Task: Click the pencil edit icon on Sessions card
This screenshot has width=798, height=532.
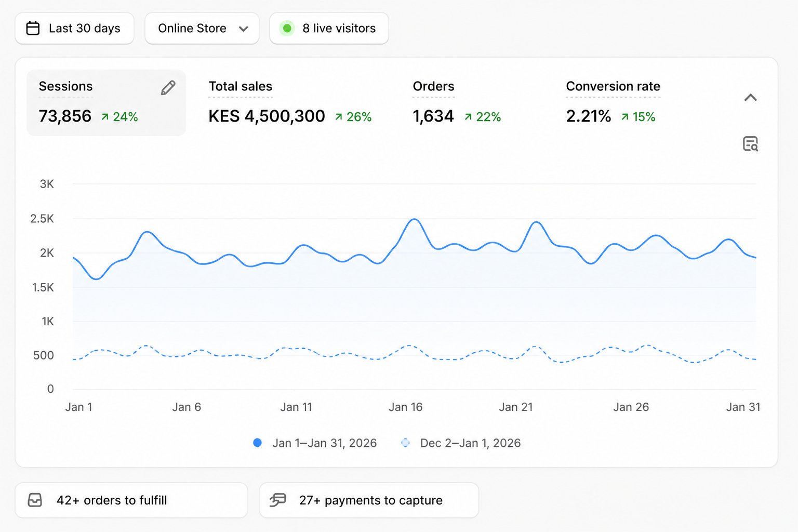Action: tap(168, 88)
